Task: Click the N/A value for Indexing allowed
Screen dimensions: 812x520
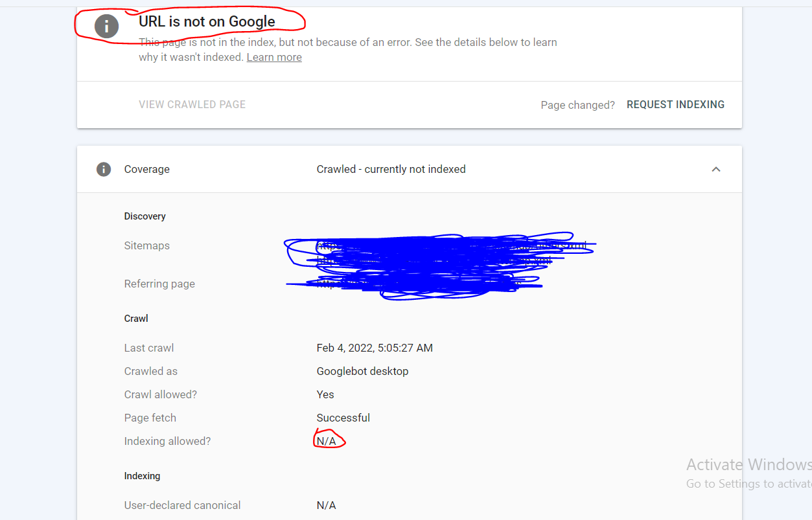Action: tap(327, 442)
